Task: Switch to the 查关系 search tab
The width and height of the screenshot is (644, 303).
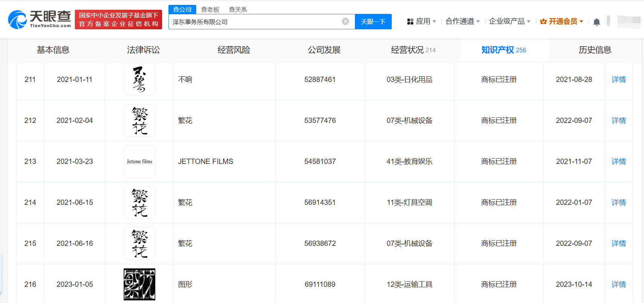Action: [x=238, y=9]
